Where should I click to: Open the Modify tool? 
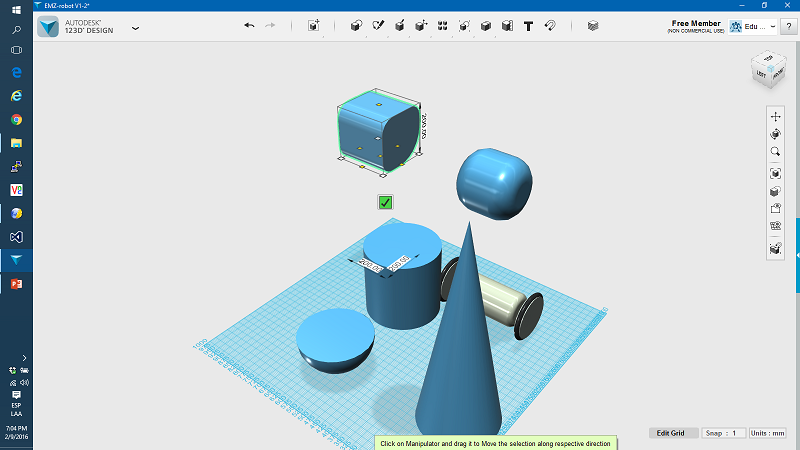421,26
